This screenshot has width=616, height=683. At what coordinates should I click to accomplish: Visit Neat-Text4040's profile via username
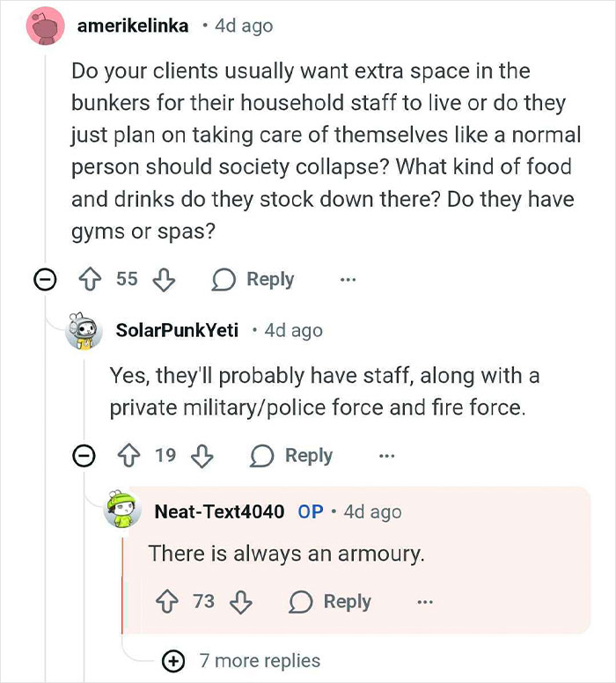[x=219, y=511]
